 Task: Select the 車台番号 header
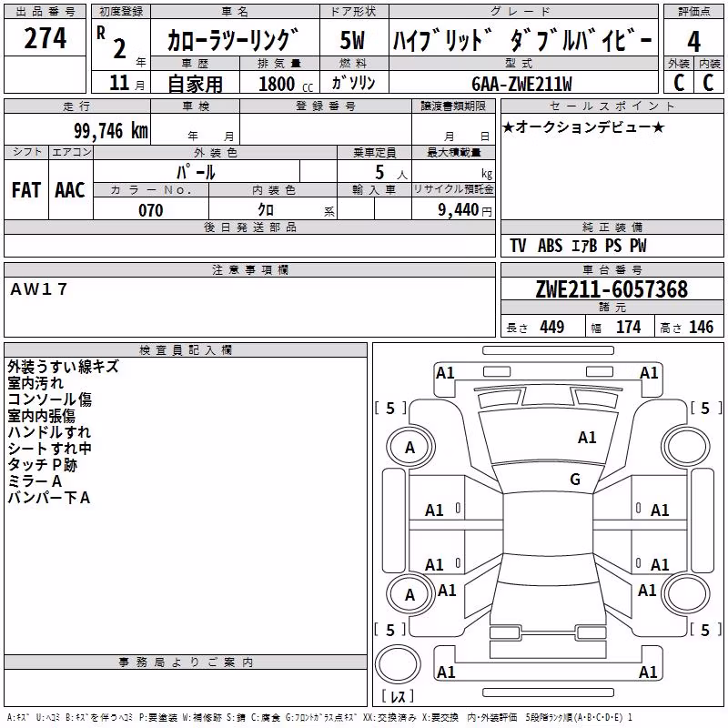click(x=612, y=269)
